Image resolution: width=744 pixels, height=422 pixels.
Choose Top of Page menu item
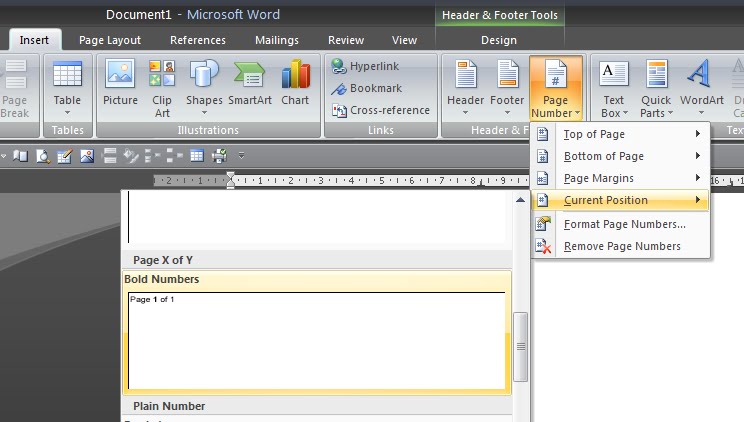click(620, 134)
